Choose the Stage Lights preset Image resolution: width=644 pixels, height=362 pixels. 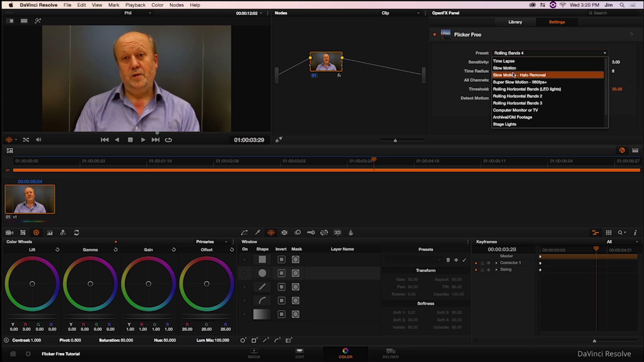[548, 124]
